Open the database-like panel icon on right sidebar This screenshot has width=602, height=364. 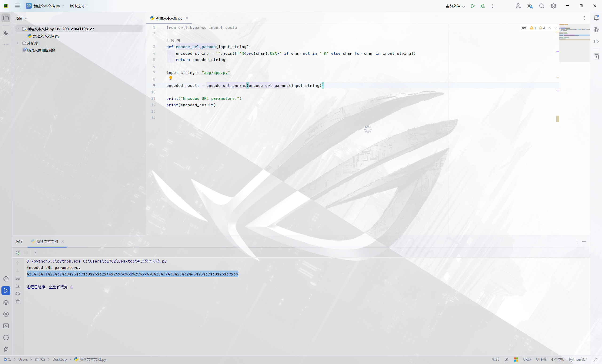[x=596, y=57]
